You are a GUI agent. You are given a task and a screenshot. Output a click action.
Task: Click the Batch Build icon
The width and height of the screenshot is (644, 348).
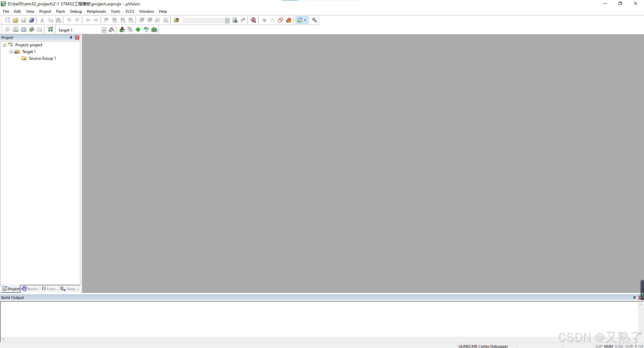32,30
